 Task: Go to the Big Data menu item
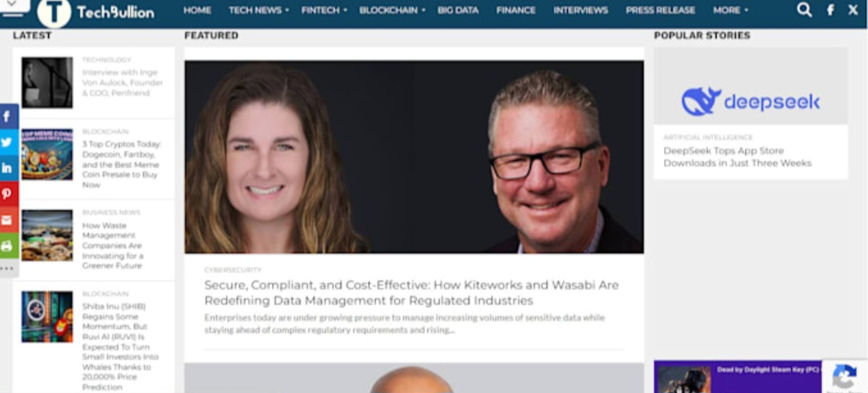(x=458, y=10)
